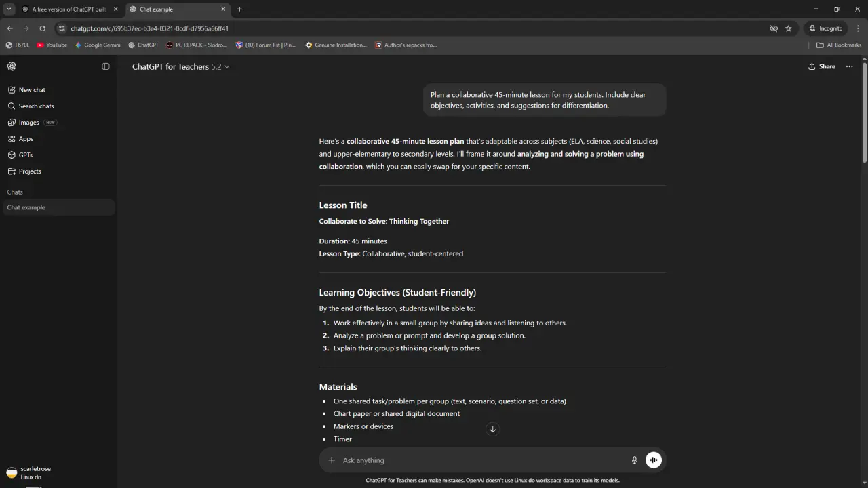Click the microphone dictate icon

635,460
